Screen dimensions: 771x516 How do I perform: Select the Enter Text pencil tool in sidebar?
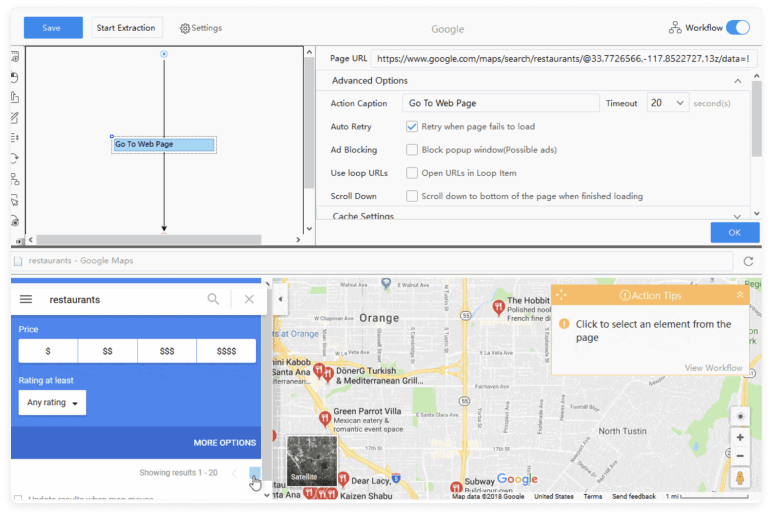click(15, 118)
